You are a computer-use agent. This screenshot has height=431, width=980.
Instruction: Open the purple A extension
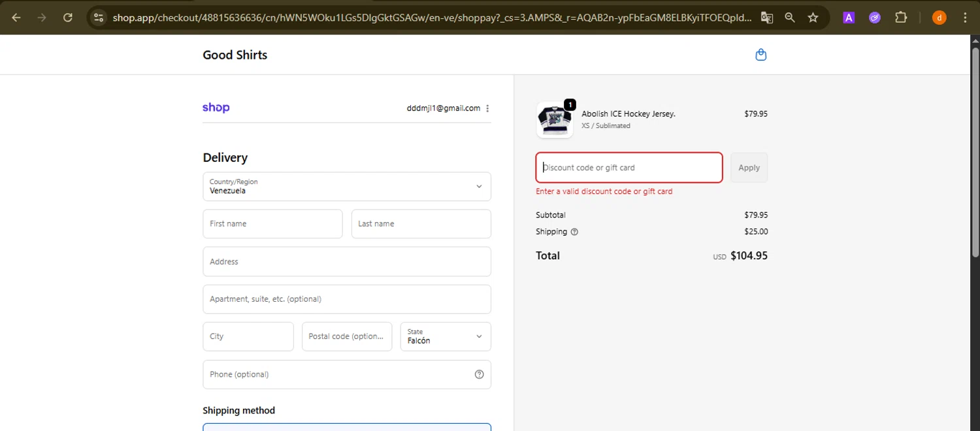849,18
